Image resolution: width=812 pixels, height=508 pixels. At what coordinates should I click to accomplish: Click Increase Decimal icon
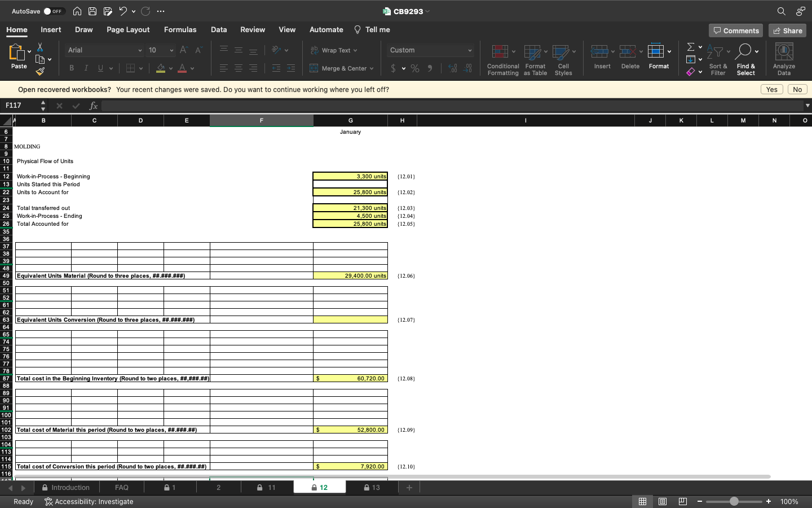coord(453,68)
